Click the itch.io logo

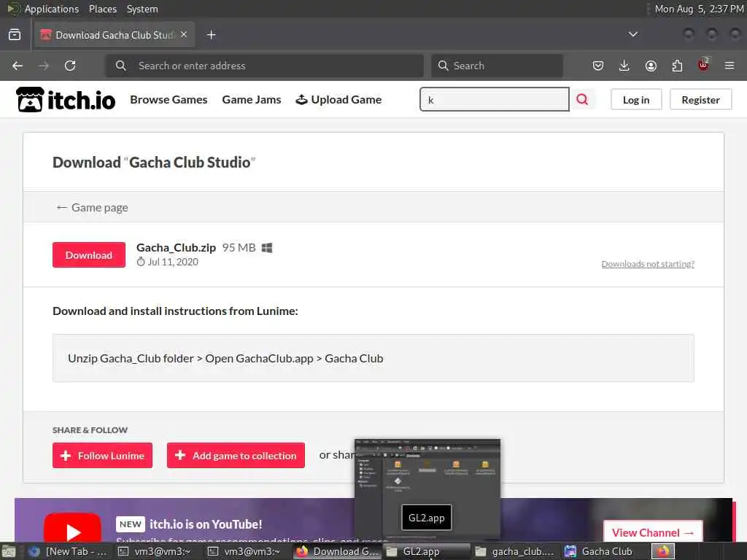(66, 100)
